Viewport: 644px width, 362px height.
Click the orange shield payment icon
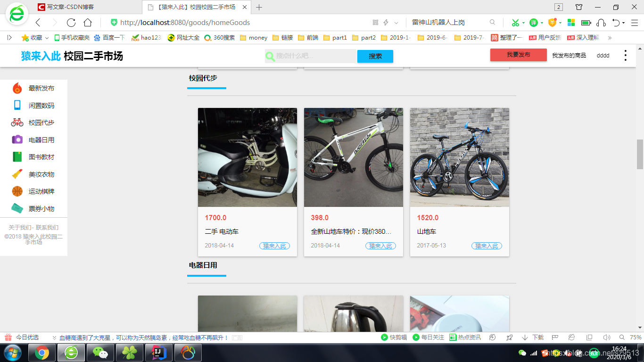point(552,23)
